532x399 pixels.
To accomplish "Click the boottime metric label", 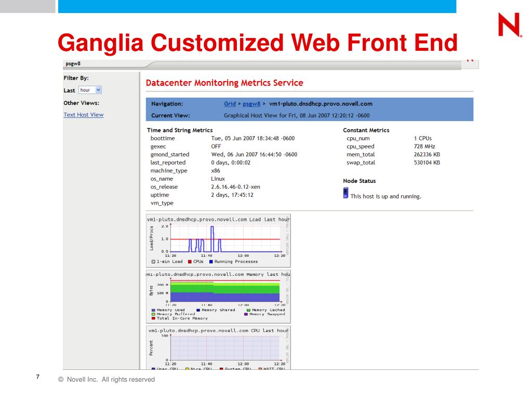I will click(163, 138).
